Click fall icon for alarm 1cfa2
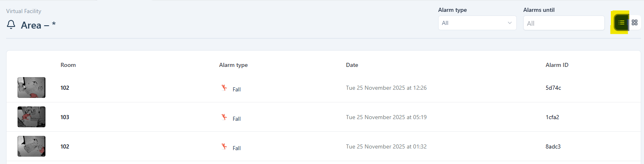644x164 pixels. [x=224, y=117]
